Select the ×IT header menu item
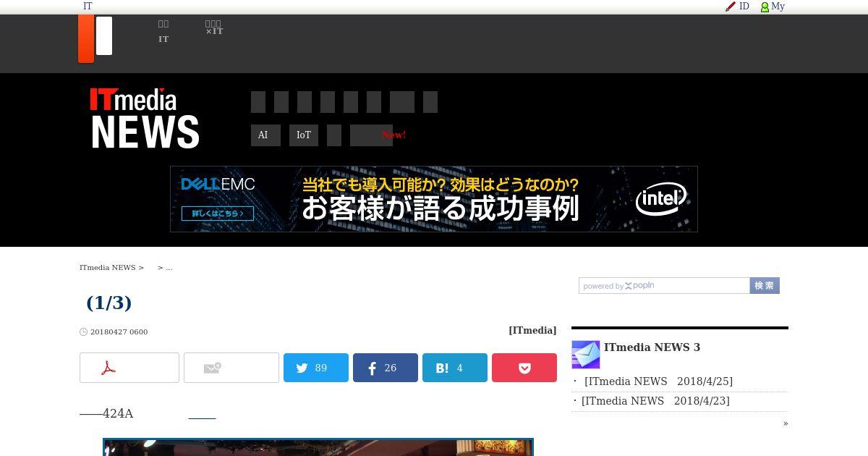This screenshot has height=456, width=868. (214, 28)
